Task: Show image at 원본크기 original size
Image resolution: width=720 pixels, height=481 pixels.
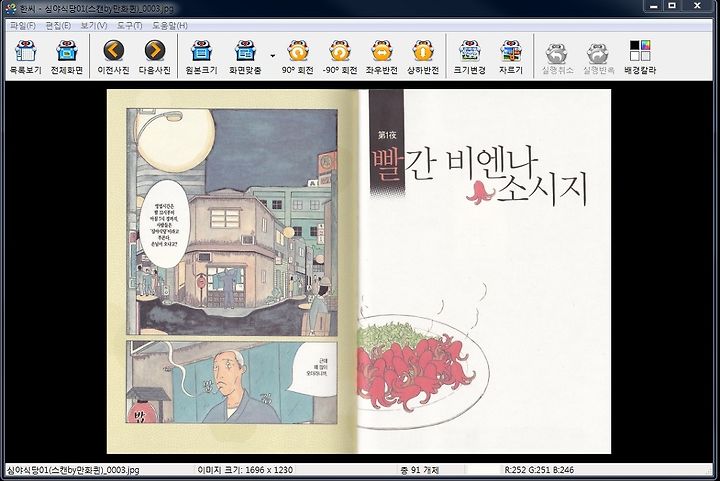Action: [201, 57]
